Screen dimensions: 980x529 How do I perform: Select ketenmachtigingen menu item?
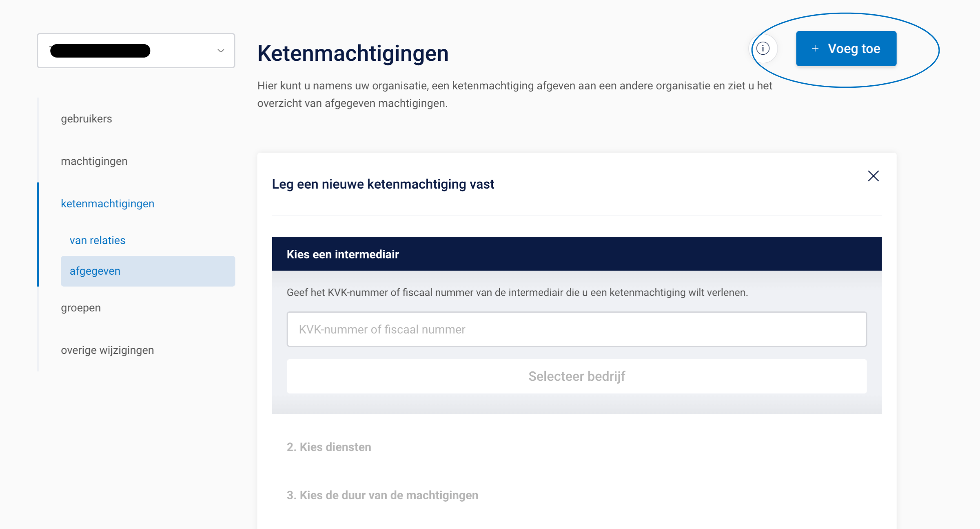[108, 204]
